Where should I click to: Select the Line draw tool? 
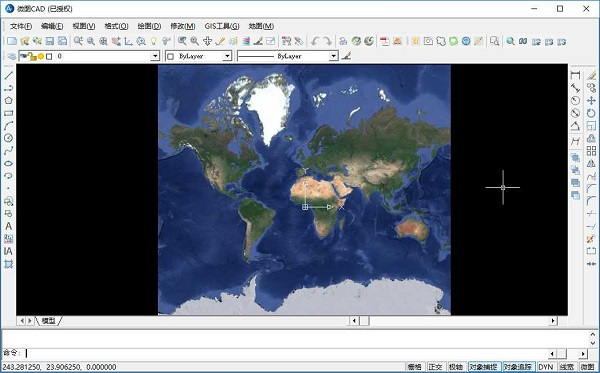tap(8, 75)
